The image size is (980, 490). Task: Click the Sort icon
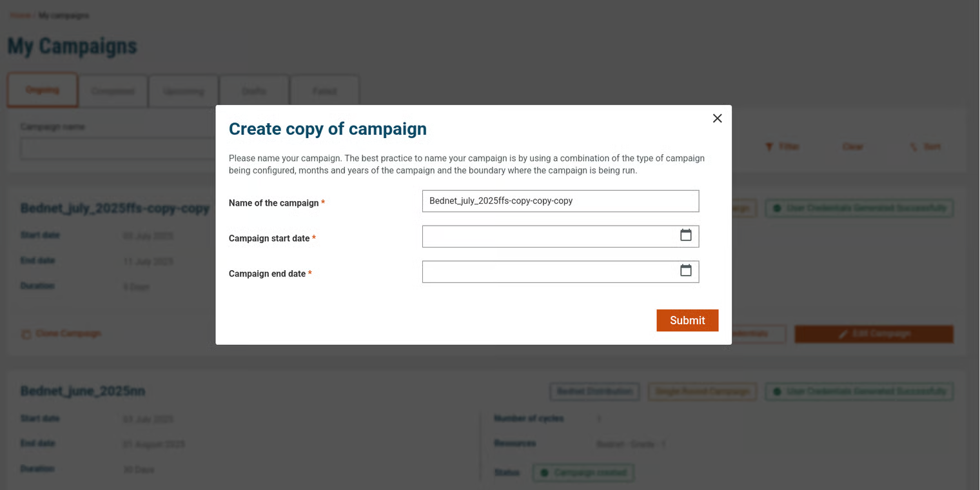tap(914, 147)
